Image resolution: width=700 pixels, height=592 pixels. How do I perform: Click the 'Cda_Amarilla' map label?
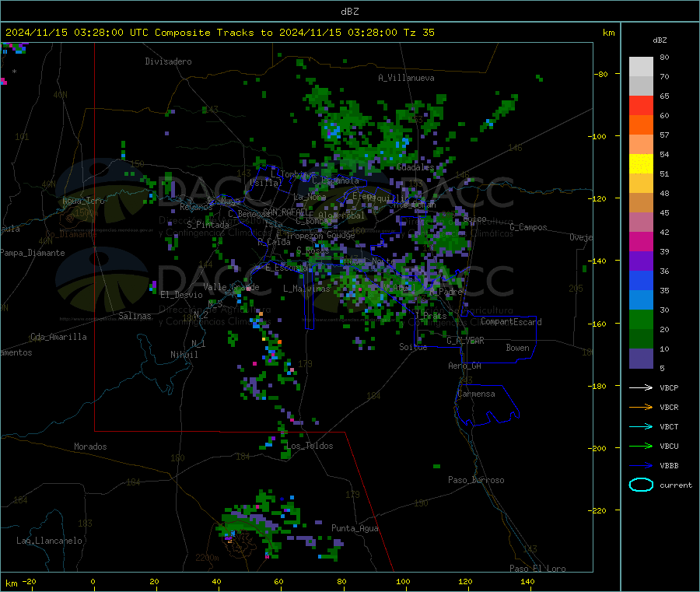pos(58,337)
